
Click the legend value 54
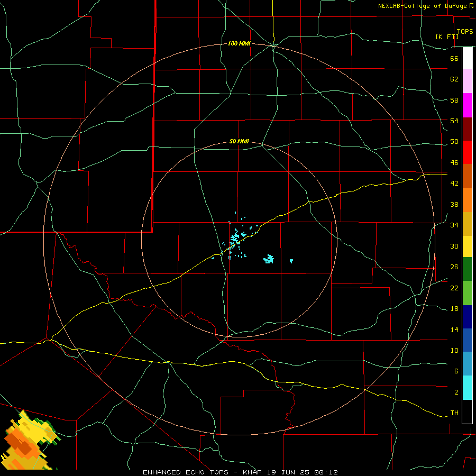[x=454, y=121]
